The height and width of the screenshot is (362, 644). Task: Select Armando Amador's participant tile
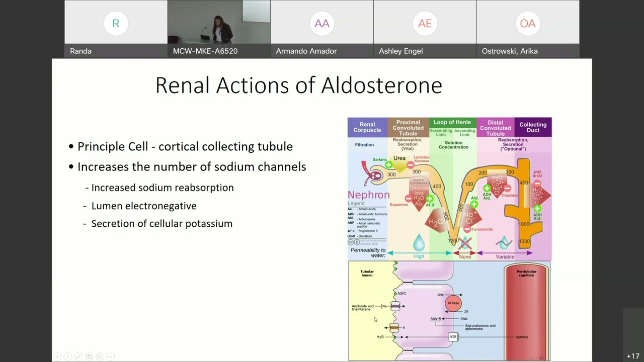tap(322, 29)
